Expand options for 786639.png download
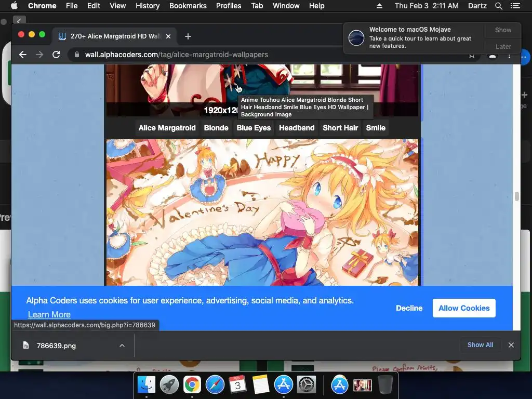The width and height of the screenshot is (532, 399). click(122, 345)
